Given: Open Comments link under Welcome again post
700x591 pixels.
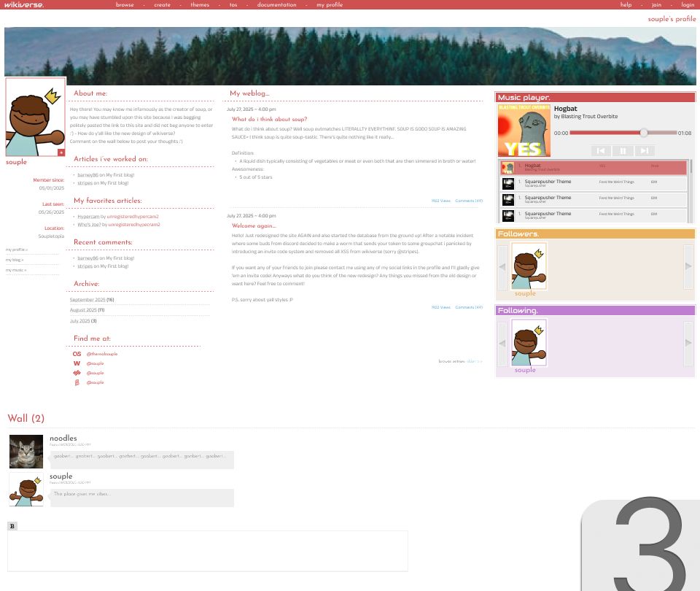Looking at the screenshot, I should [469, 307].
